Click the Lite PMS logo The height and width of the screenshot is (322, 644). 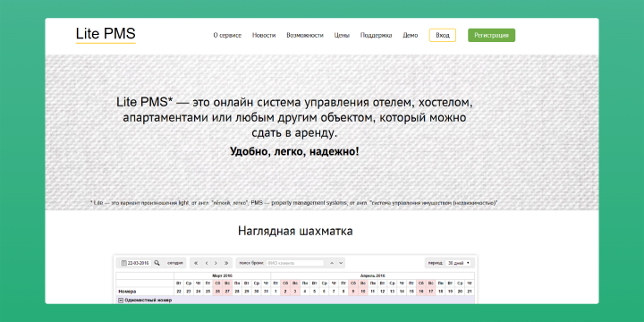pos(106,34)
